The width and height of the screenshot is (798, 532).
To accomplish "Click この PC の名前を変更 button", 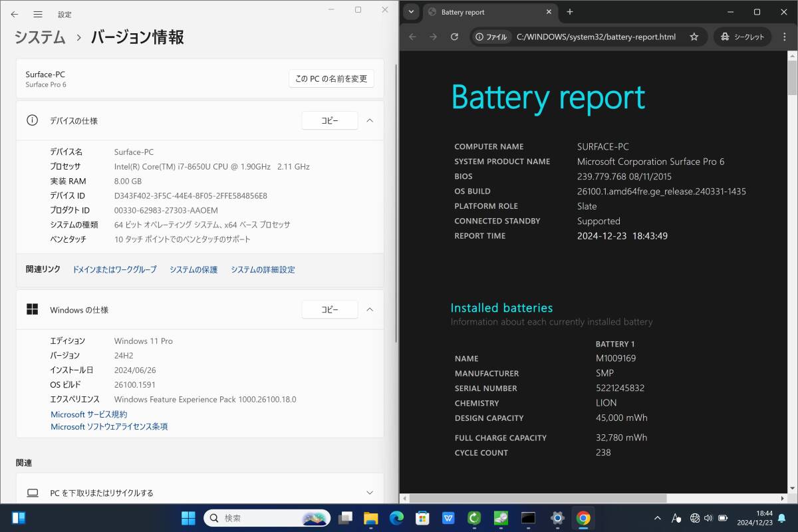I will 331,78.
